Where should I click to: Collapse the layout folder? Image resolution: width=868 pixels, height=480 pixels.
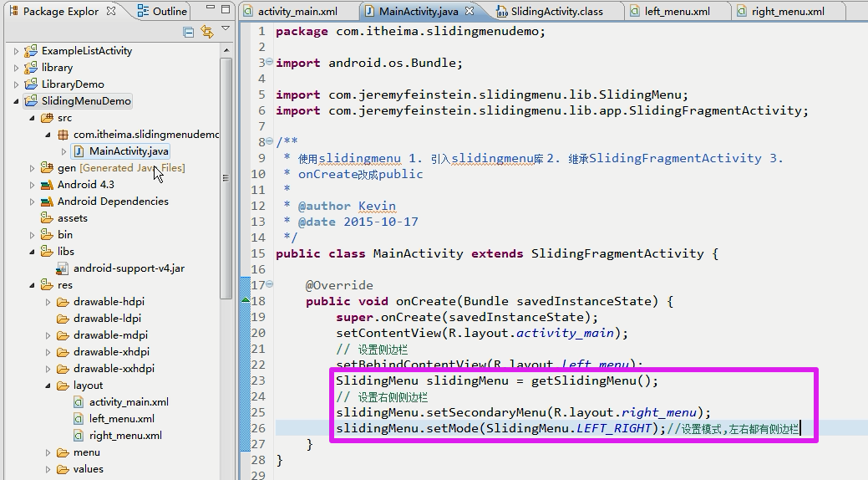point(48,386)
